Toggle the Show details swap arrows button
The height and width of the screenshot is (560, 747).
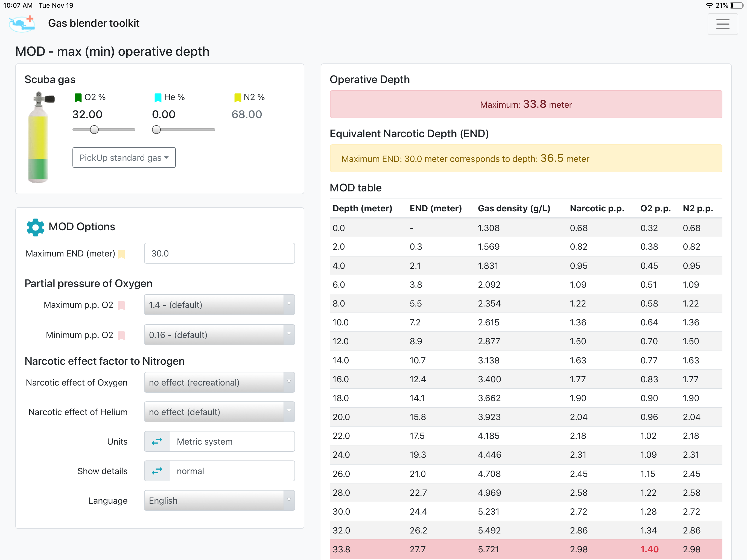157,471
